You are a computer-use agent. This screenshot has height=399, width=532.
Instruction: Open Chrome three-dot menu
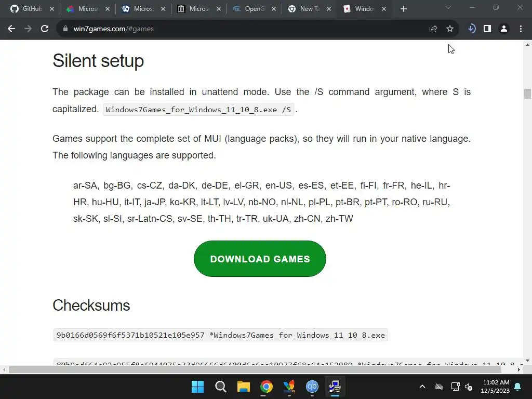click(521, 29)
